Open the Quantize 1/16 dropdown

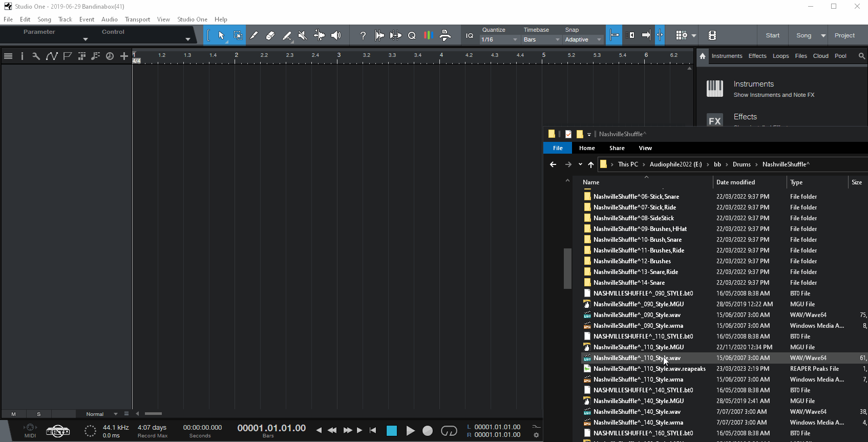point(499,39)
